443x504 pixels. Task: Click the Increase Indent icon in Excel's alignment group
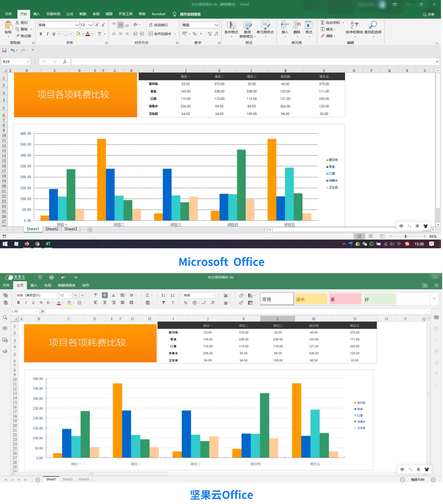point(142,34)
